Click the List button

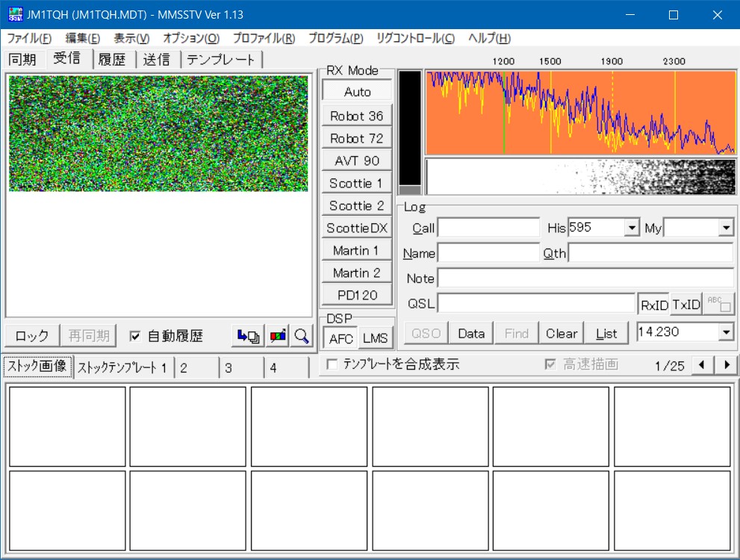(x=606, y=334)
